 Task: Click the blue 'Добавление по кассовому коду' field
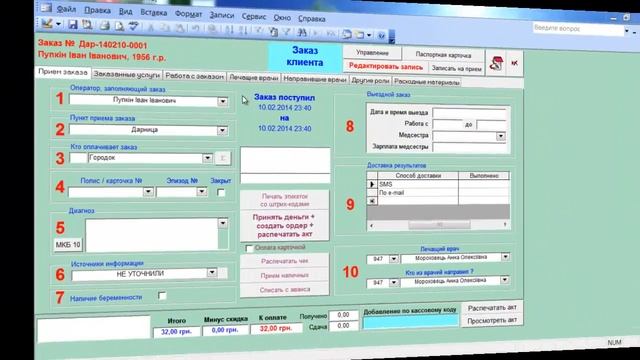pyautogui.click(x=410, y=322)
